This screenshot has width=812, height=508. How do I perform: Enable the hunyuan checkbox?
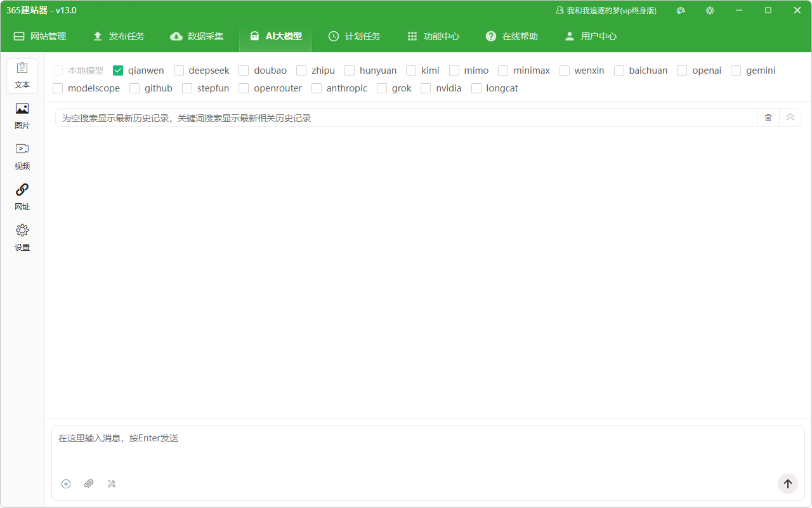tap(350, 70)
